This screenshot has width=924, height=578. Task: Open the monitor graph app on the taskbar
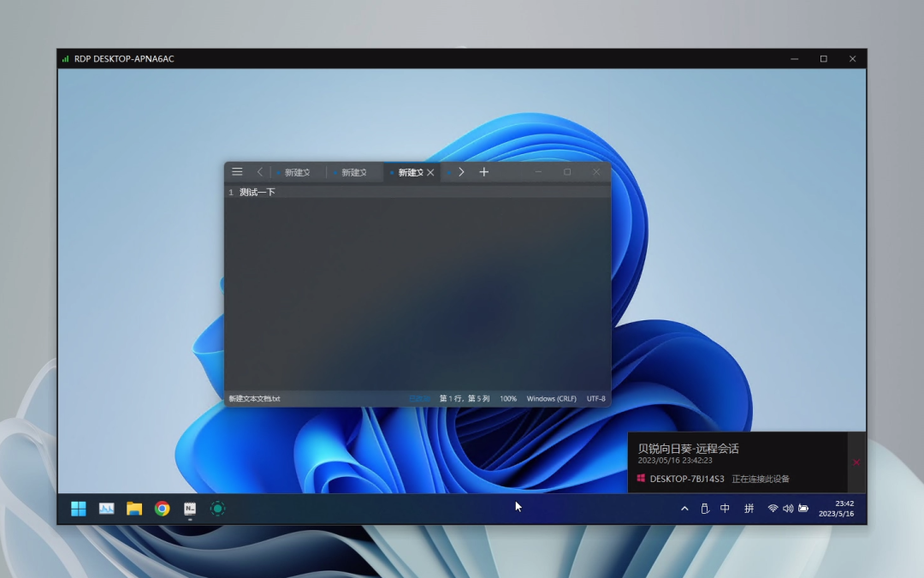click(x=107, y=509)
